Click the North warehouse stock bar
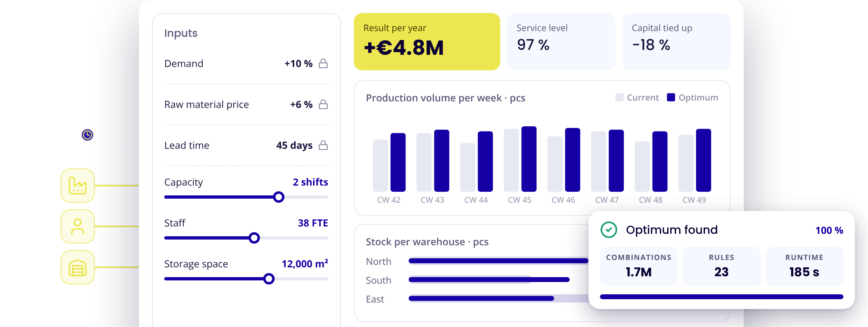This screenshot has width=868, height=327. pos(499,261)
